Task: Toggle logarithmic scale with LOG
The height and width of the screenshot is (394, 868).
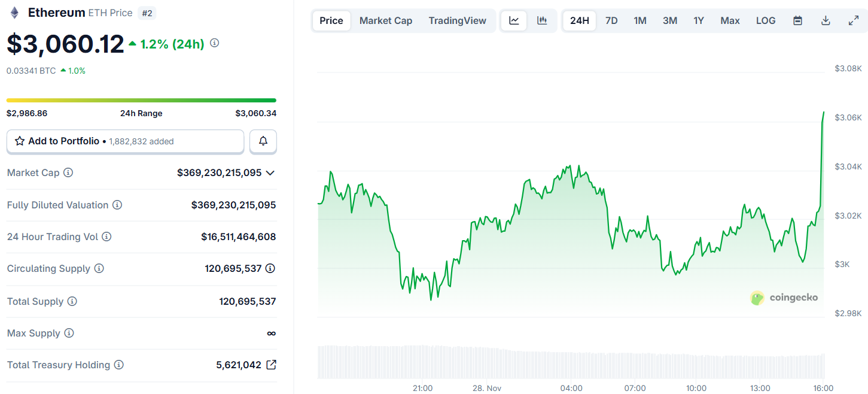Action: coord(766,20)
